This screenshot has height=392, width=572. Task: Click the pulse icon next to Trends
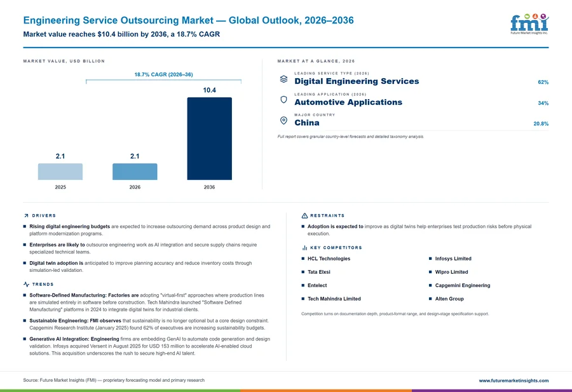coord(26,284)
